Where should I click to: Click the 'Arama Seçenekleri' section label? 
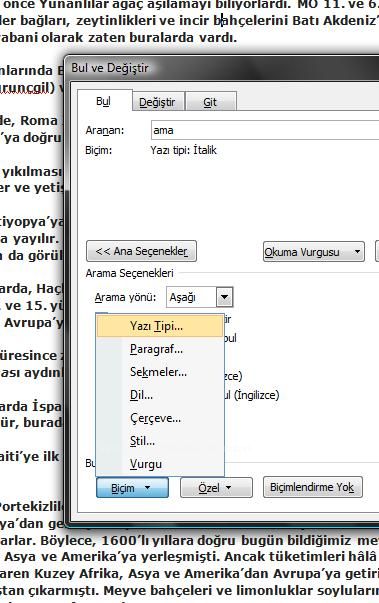pyautogui.click(x=130, y=273)
